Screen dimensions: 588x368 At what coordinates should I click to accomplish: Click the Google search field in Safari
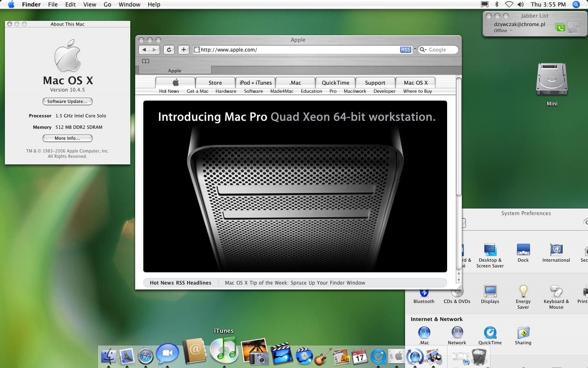pyautogui.click(x=439, y=49)
